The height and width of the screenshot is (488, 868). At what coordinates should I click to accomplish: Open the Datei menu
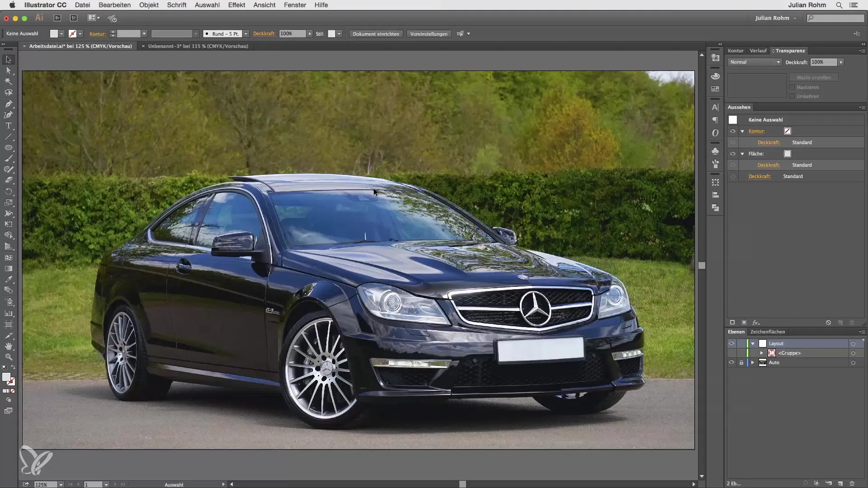click(x=82, y=5)
